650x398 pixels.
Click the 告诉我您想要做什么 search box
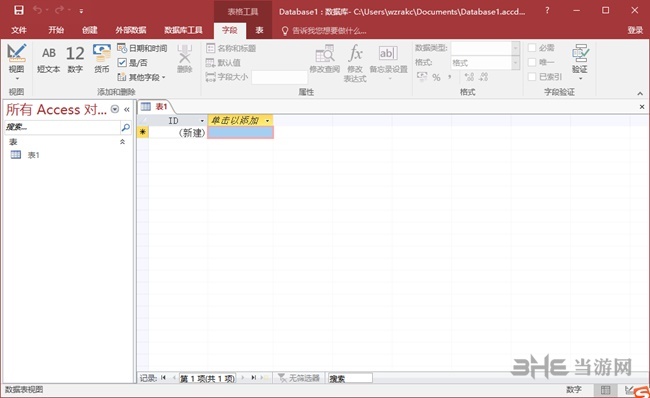tap(324, 31)
